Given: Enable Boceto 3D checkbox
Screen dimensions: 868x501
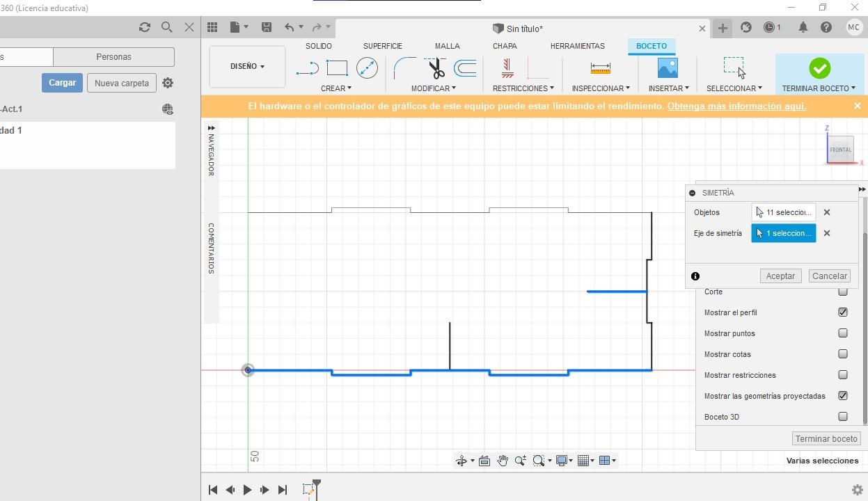Looking at the screenshot, I should click(x=843, y=417).
